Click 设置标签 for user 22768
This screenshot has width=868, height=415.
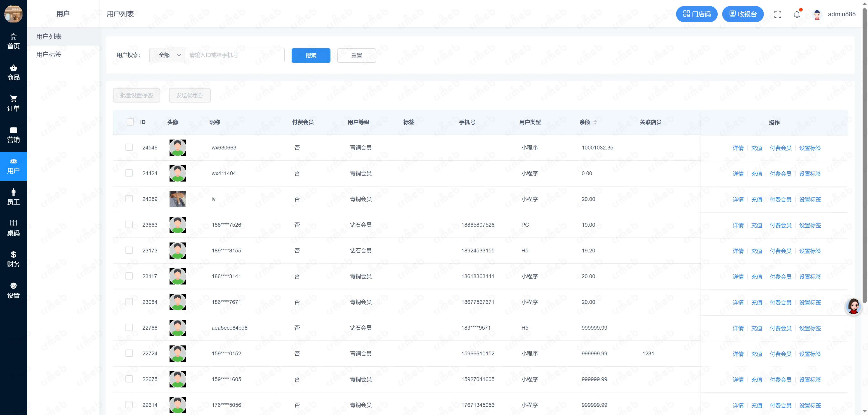click(810, 329)
